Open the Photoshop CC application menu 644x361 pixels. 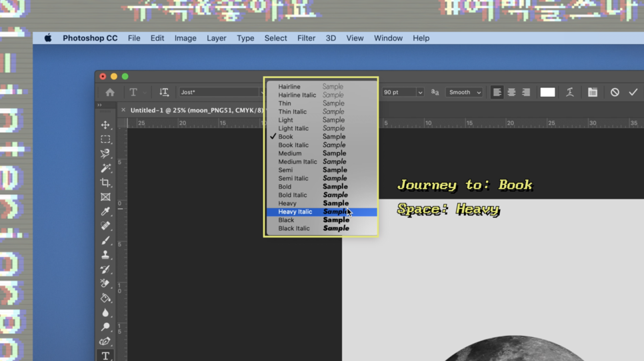(x=90, y=38)
